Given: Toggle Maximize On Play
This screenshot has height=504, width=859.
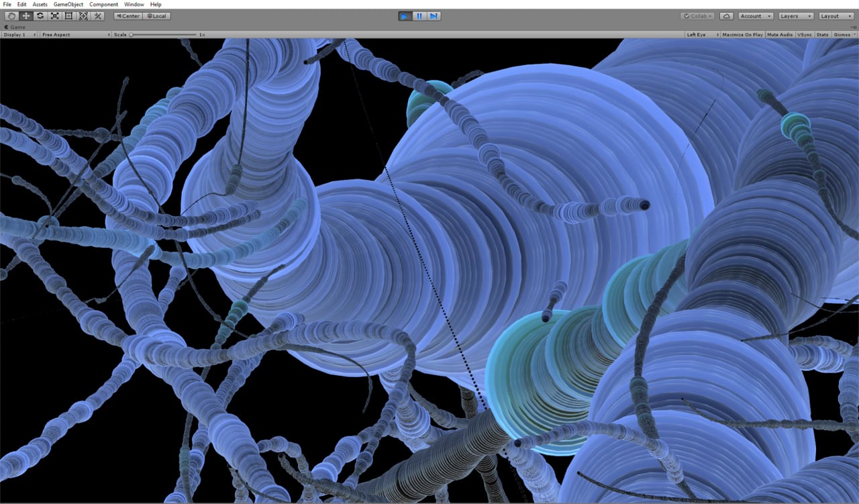Looking at the screenshot, I should coord(742,34).
